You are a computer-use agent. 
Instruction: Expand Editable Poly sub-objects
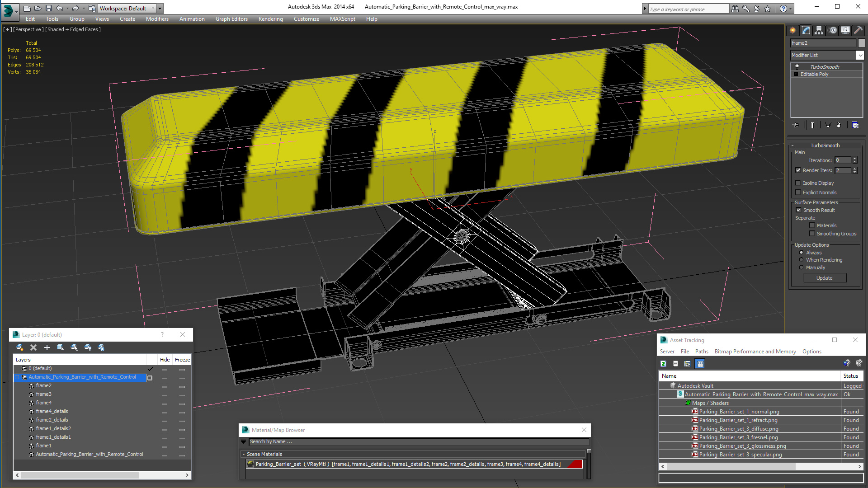tap(796, 74)
